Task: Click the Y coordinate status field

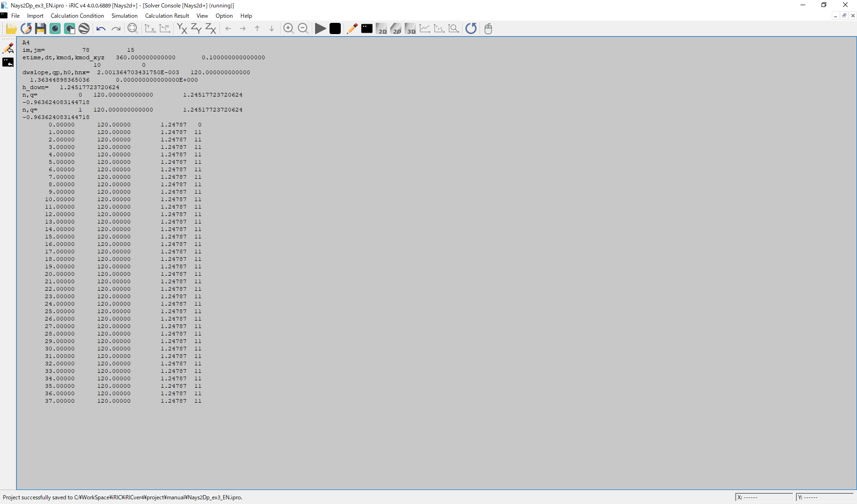Action: tap(825, 497)
